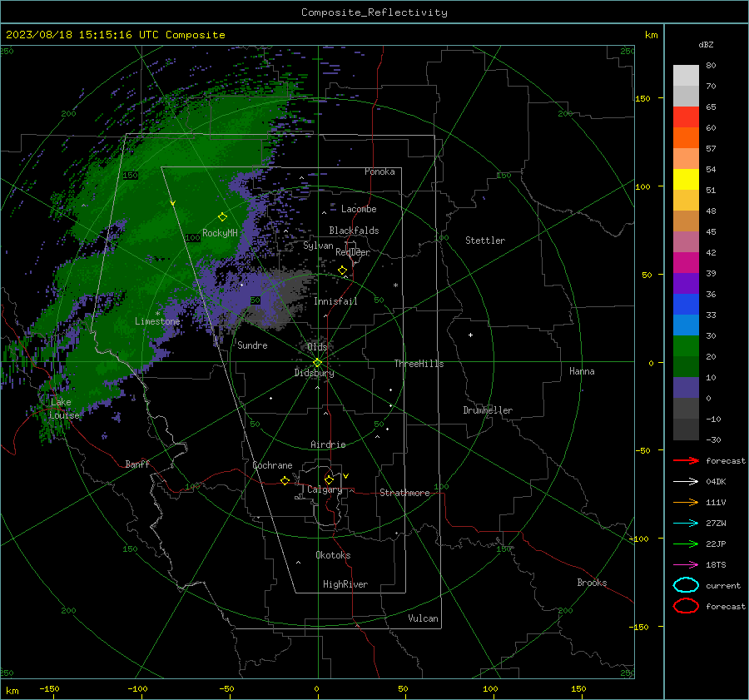Image resolution: width=749 pixels, height=700 pixels.
Task: Click the 18TS legend label
Action: (716, 565)
